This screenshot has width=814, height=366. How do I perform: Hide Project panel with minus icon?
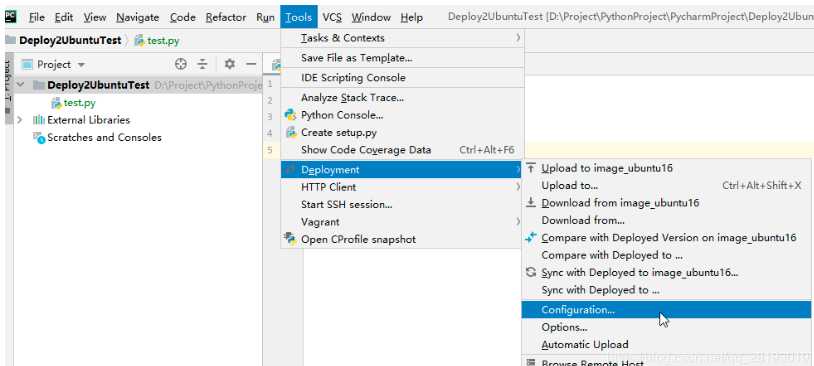coord(251,64)
